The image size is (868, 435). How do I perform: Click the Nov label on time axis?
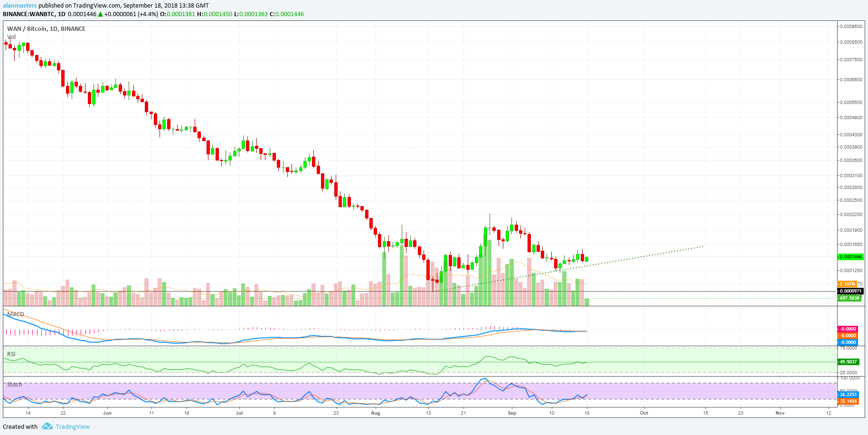point(780,413)
